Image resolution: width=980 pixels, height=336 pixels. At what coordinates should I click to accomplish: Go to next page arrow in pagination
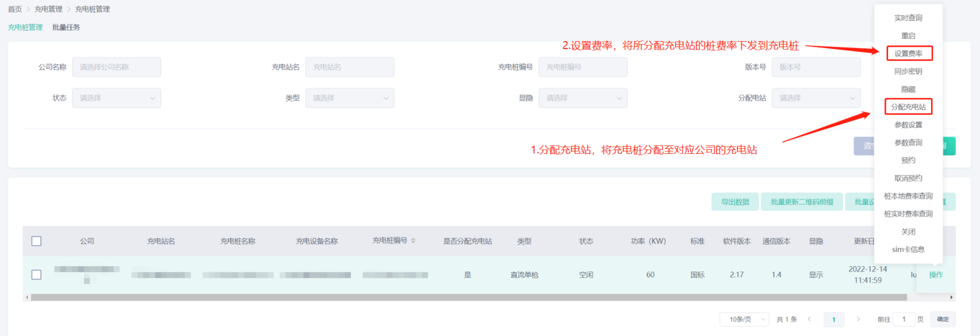pos(858,319)
